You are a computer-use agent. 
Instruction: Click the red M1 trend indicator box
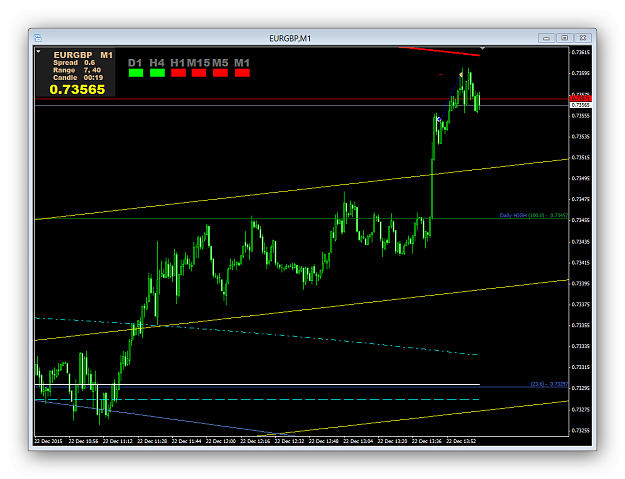(x=242, y=73)
